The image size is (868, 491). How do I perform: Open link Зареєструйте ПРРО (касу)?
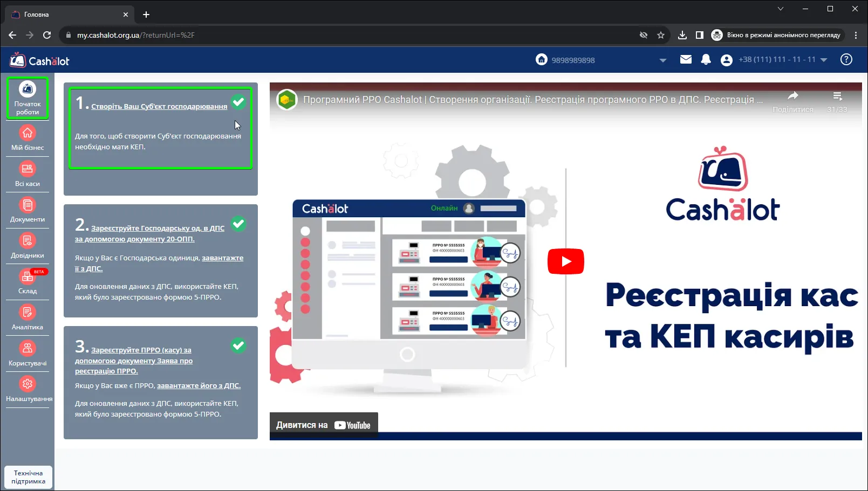point(134,361)
